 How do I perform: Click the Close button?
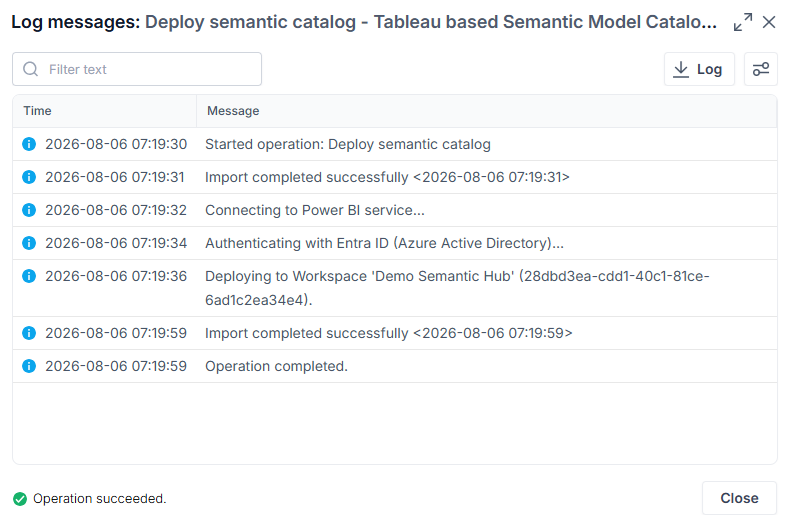pyautogui.click(x=739, y=498)
